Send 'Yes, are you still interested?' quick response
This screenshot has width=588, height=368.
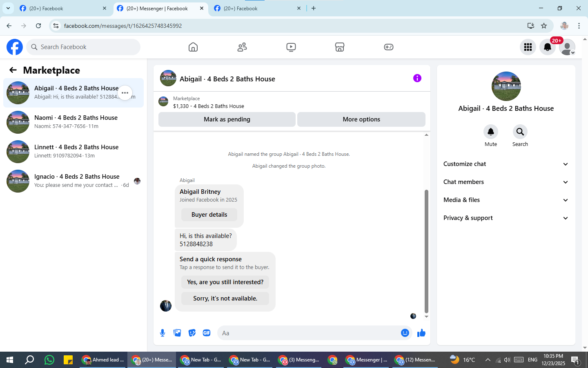[225, 282]
